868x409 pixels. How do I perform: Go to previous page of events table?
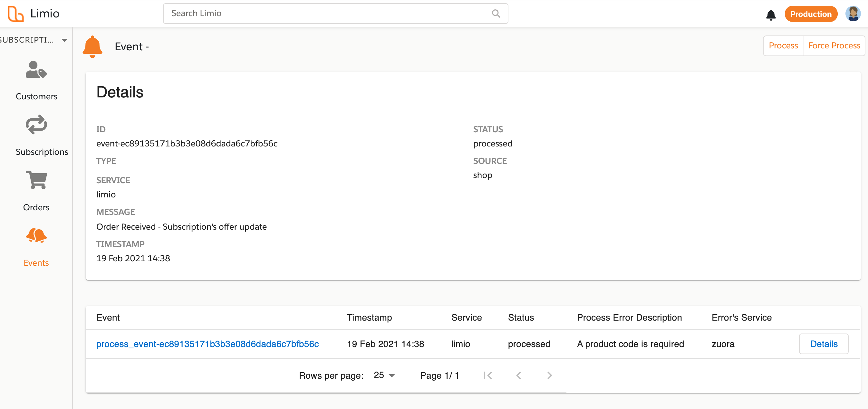pos(518,375)
